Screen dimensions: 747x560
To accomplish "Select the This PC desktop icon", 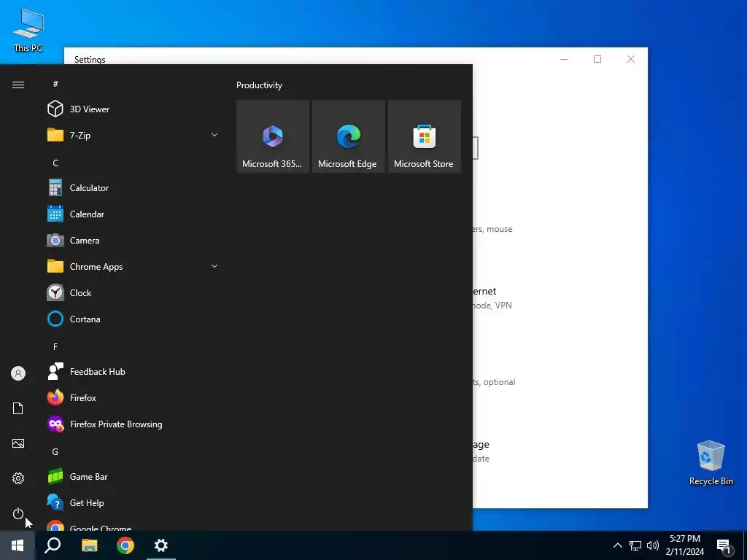I will click(x=28, y=30).
